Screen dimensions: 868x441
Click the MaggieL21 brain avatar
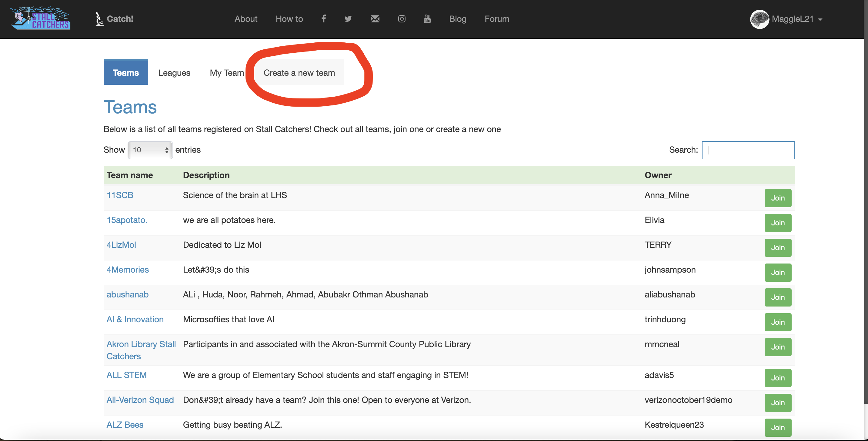(x=759, y=19)
